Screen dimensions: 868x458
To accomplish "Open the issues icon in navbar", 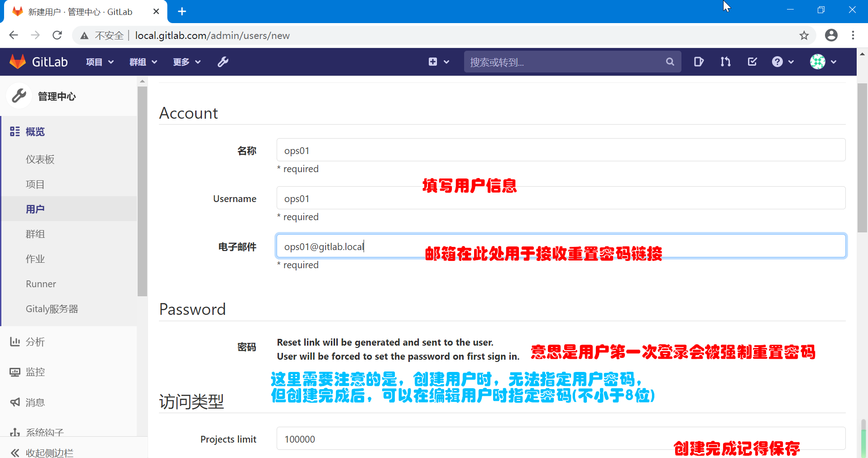I will pos(699,62).
